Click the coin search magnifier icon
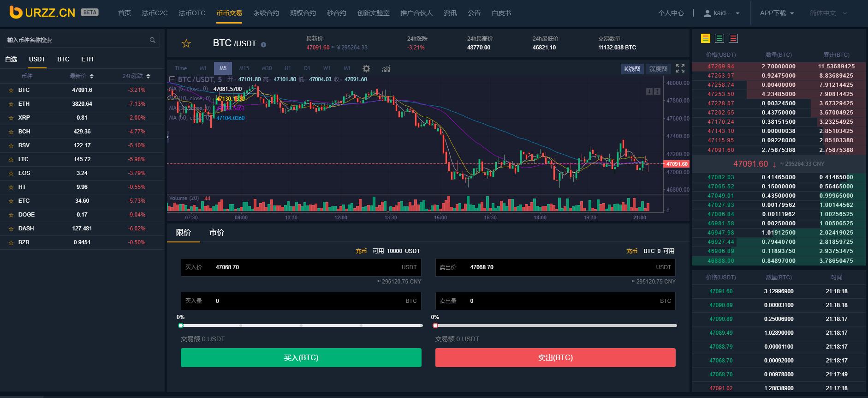Screen dimensions: 868x398 click(153, 40)
